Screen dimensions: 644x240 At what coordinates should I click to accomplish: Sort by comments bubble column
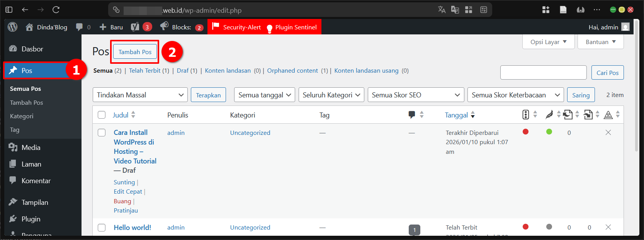[x=416, y=114]
